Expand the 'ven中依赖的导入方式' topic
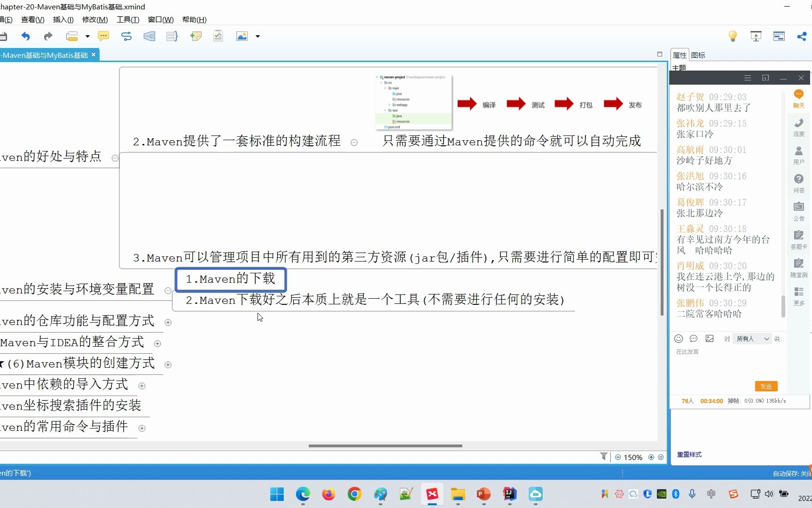The width and height of the screenshot is (812, 508). click(x=142, y=386)
